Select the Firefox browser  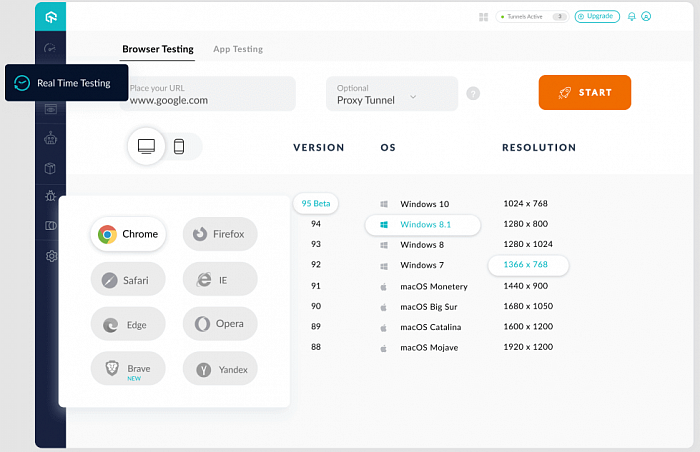pos(220,234)
